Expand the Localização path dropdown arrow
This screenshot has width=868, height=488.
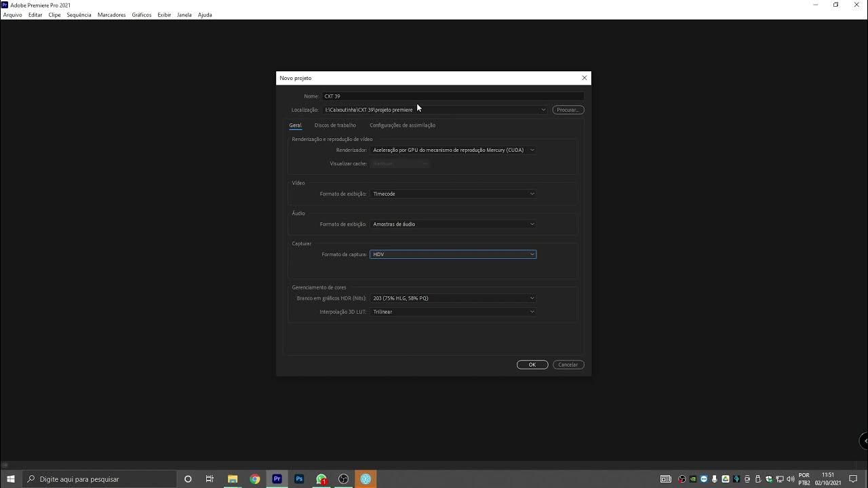(543, 110)
